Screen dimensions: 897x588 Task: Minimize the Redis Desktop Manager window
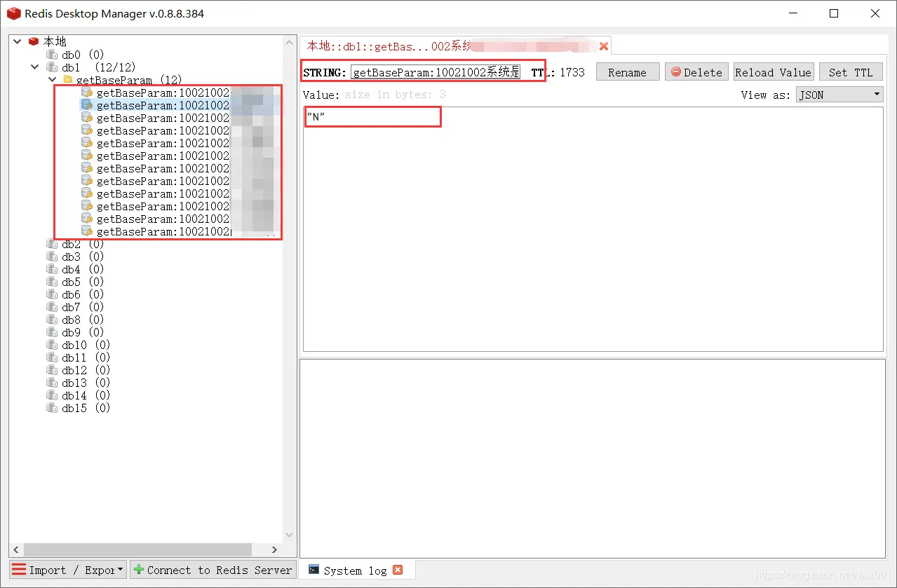(793, 13)
